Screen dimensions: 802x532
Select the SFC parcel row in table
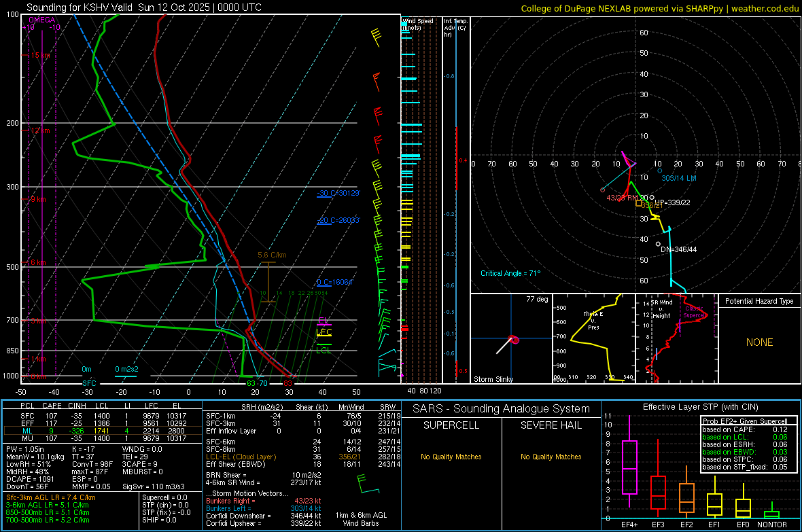[103, 416]
